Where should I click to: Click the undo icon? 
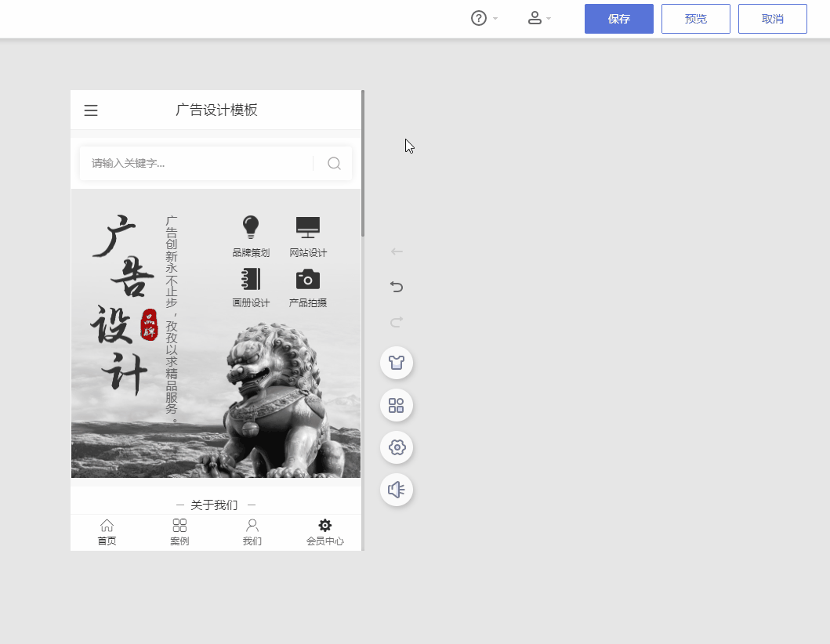point(397,287)
